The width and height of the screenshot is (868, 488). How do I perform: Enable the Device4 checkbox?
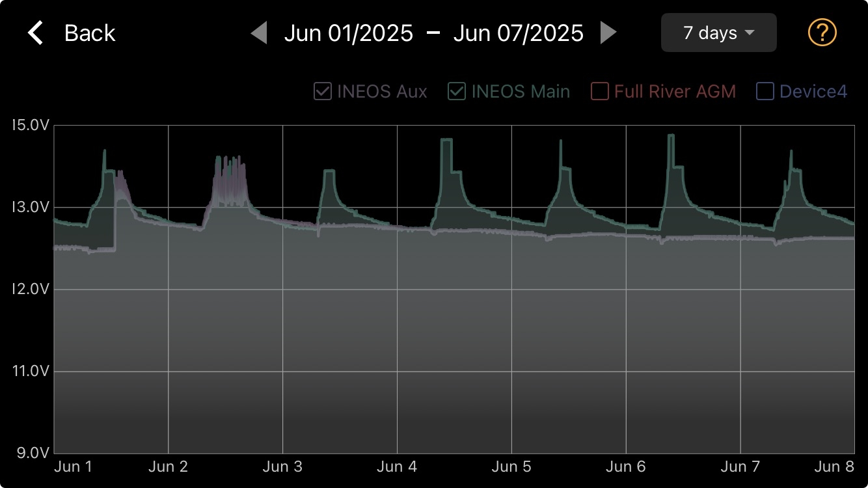(765, 92)
